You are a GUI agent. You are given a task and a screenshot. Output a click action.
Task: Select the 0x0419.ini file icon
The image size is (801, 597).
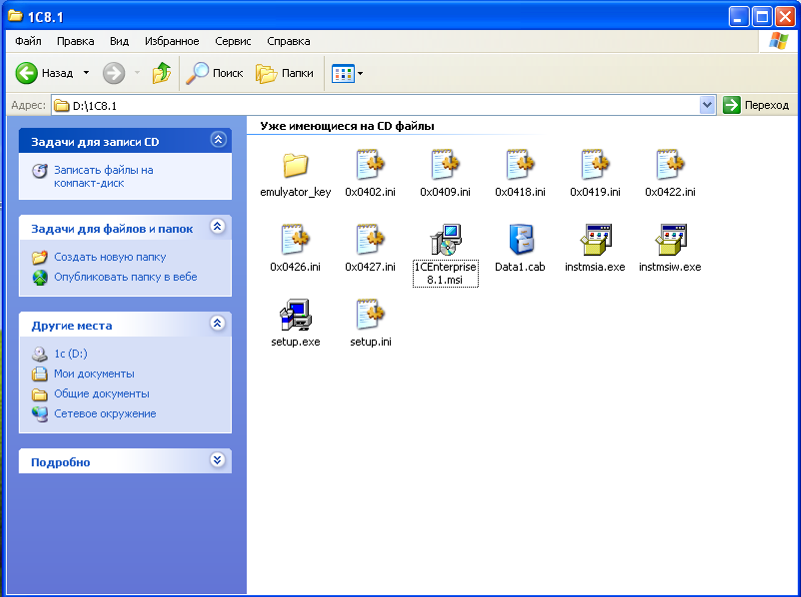[x=595, y=164]
